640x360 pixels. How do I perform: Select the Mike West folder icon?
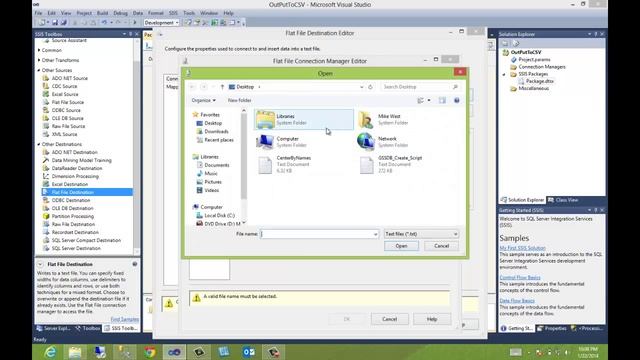(x=366, y=119)
